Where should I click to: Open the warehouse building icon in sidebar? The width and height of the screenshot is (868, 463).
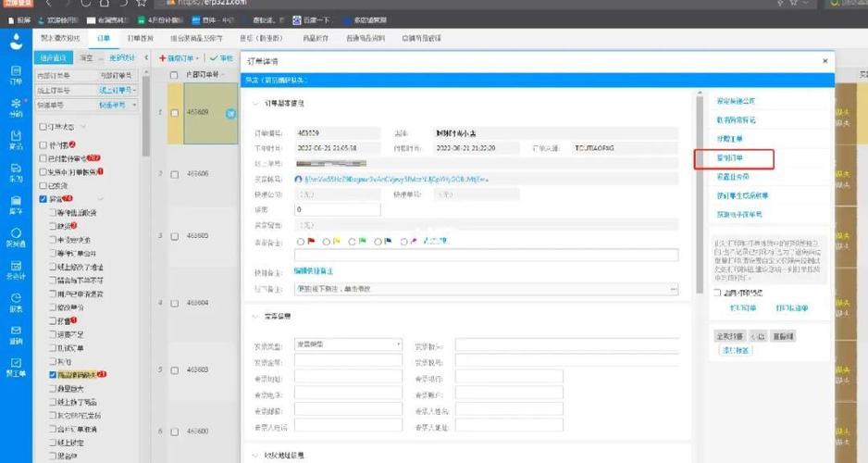click(16, 204)
